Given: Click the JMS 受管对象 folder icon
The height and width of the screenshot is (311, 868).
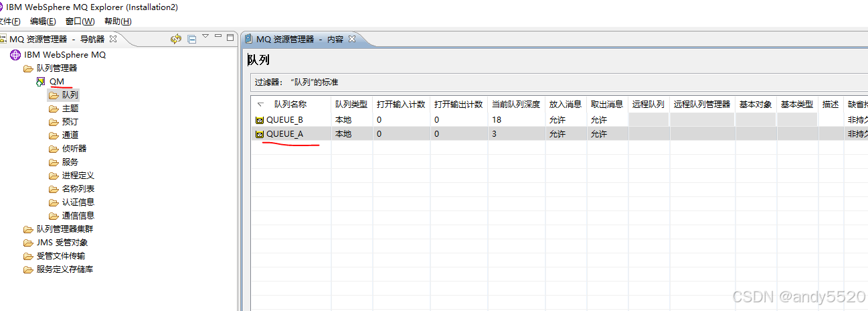Looking at the screenshot, I should point(28,243).
